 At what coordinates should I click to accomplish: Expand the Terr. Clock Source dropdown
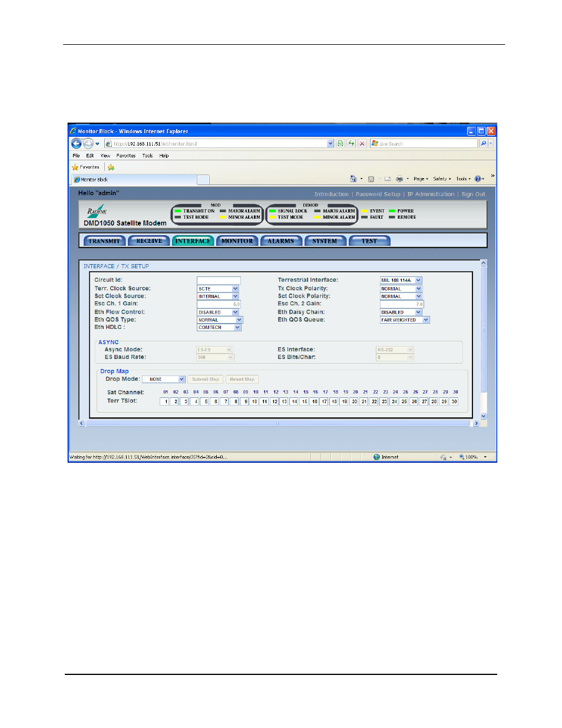[x=235, y=289]
